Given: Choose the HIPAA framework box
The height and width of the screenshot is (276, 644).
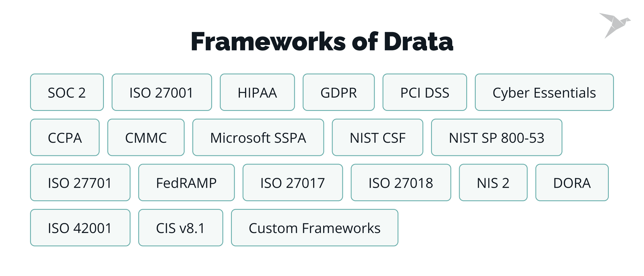Looking at the screenshot, I should pyautogui.click(x=257, y=92).
